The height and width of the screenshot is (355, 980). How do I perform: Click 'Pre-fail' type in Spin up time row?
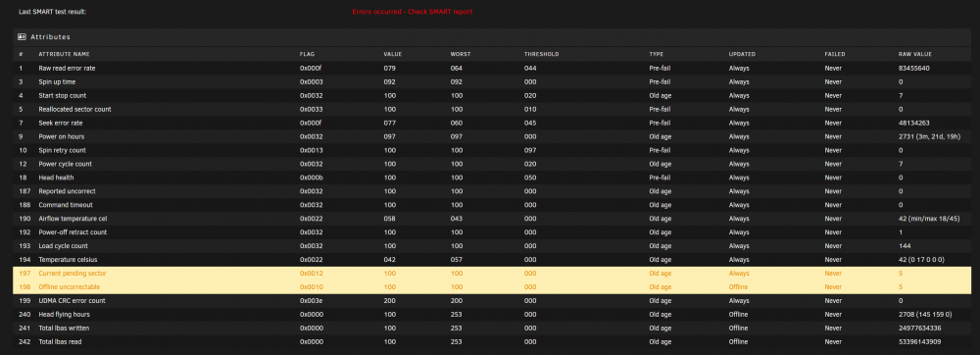point(660,81)
